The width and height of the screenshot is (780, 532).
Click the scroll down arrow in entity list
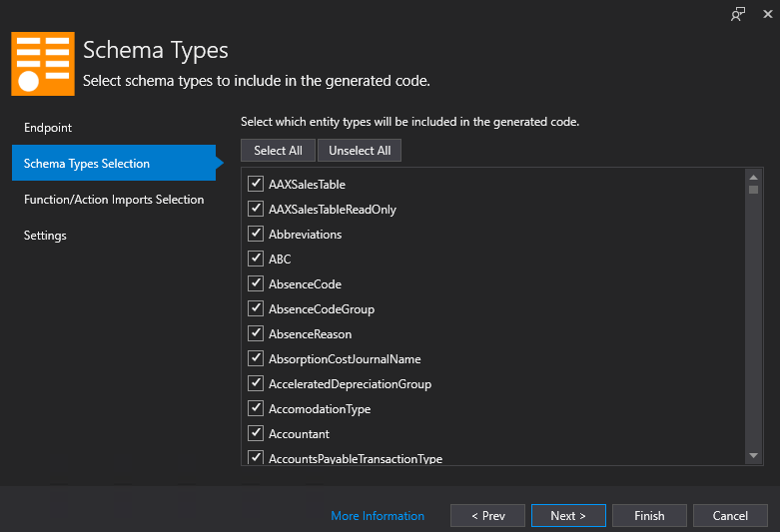754,455
